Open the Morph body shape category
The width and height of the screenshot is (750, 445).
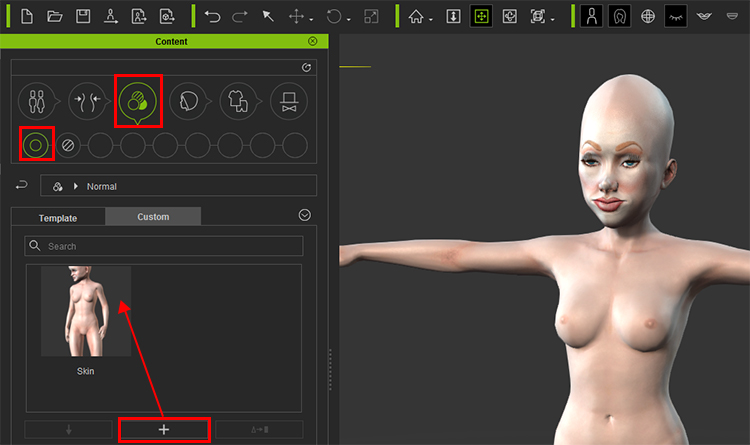coord(87,100)
